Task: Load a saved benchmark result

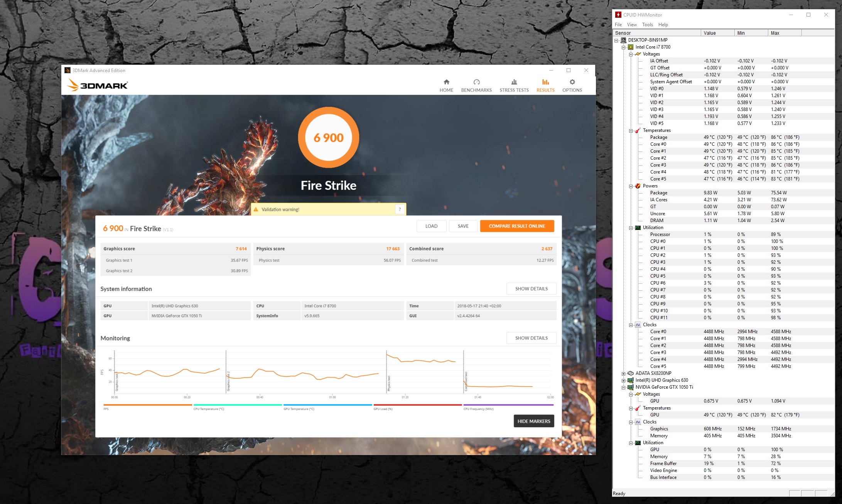Action: pos(431,226)
